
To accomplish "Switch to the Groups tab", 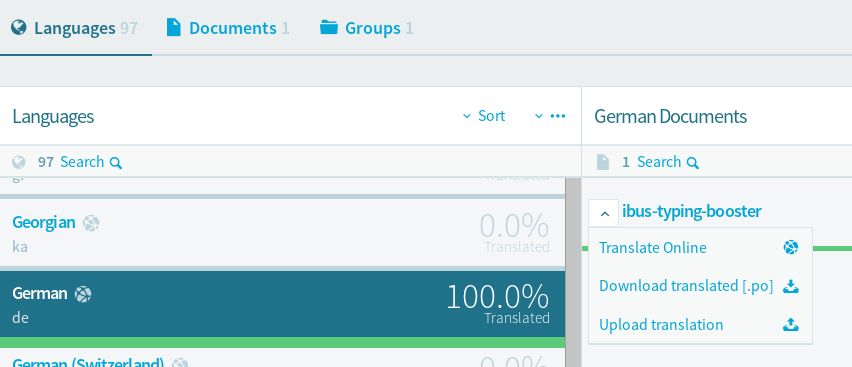I will point(367,28).
